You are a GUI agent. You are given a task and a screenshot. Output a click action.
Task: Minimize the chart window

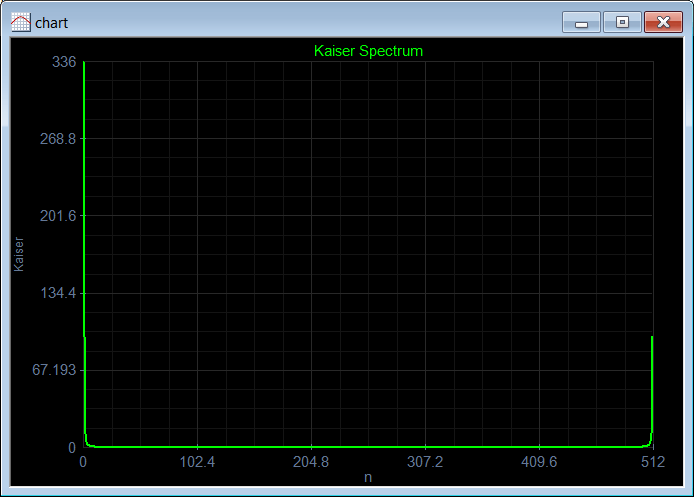click(581, 22)
